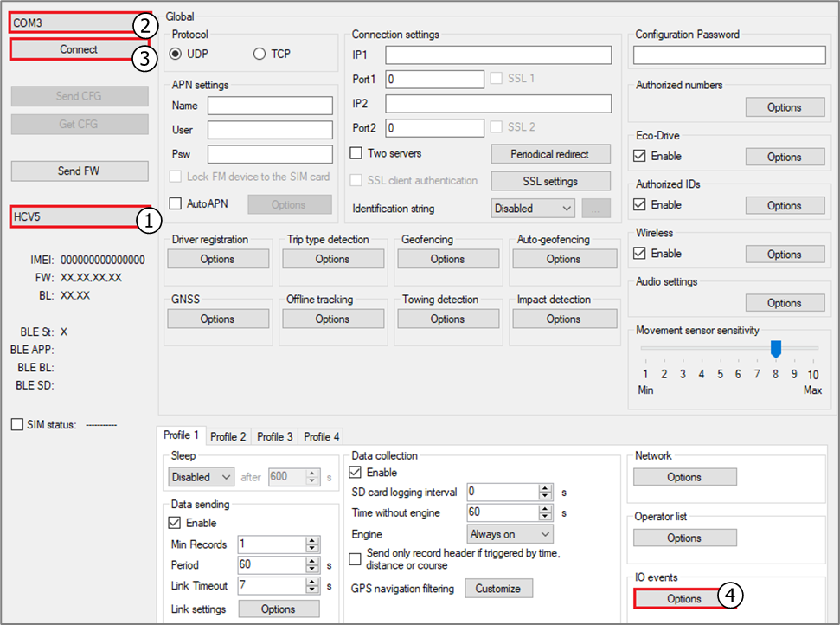Switch to Profile 2 tab

(x=228, y=437)
